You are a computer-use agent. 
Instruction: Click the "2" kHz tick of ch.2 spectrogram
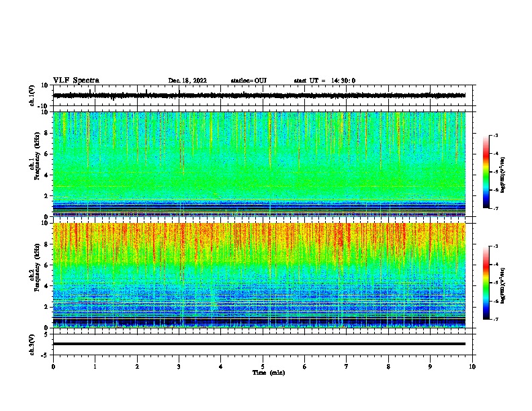pos(46,307)
